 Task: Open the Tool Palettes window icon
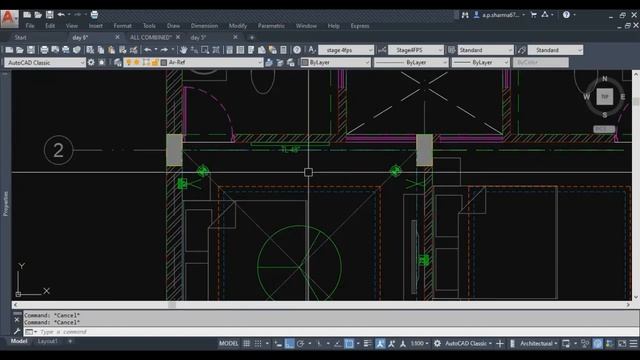(251, 50)
